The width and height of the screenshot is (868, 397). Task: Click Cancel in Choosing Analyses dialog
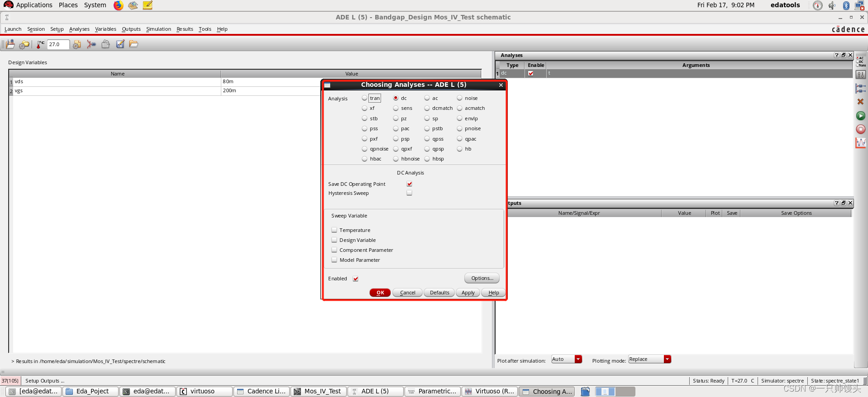click(407, 293)
